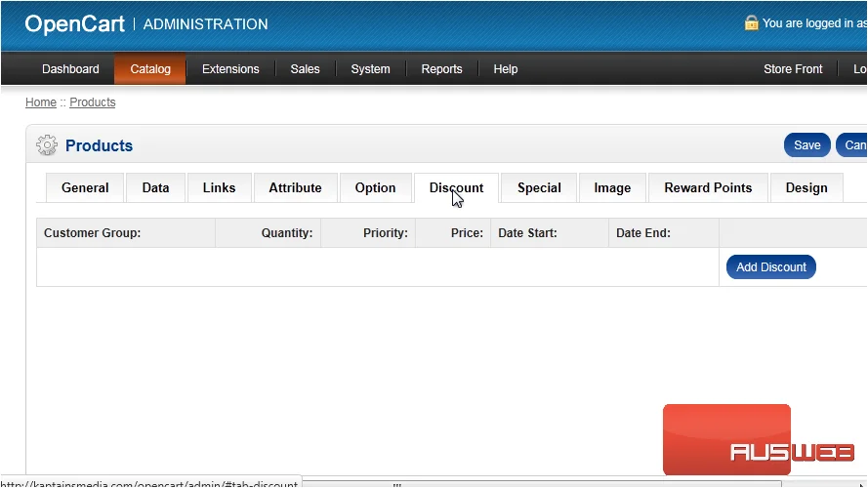Open the Extensions menu
The height and width of the screenshot is (488, 868).
230,69
